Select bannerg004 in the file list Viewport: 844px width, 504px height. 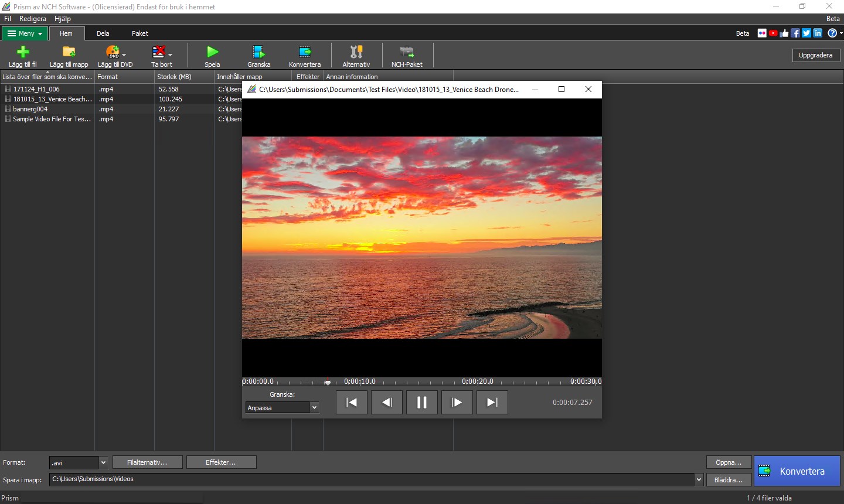coord(30,109)
